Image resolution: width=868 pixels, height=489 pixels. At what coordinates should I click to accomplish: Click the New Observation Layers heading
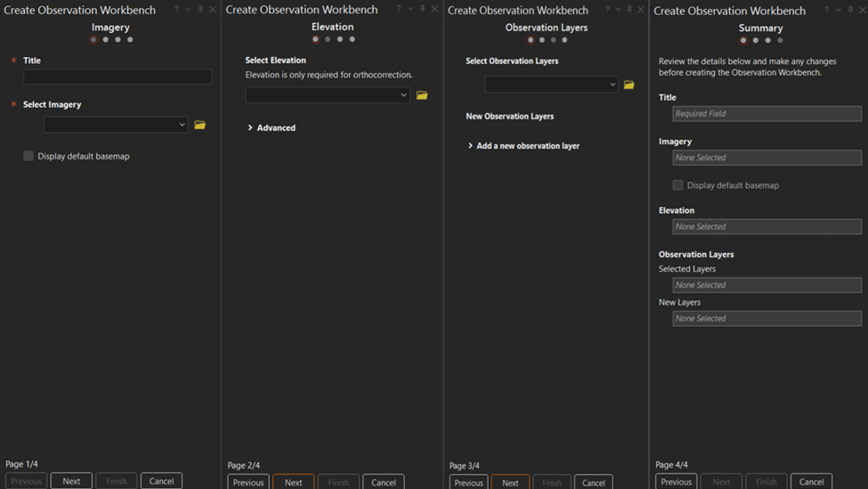pos(510,117)
